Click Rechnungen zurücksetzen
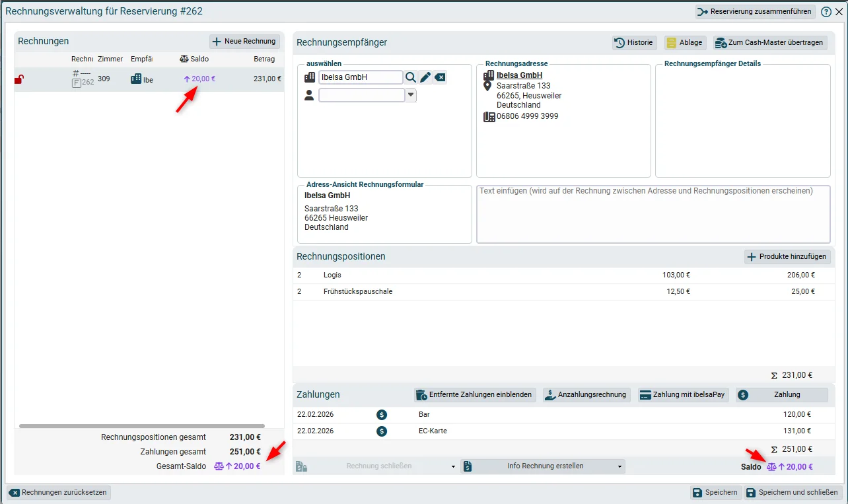 click(58, 492)
